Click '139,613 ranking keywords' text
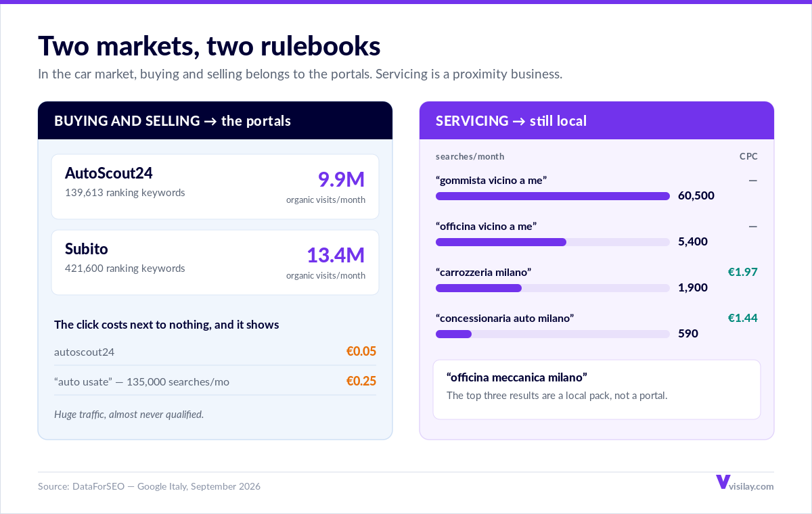The image size is (812, 514). click(x=125, y=193)
